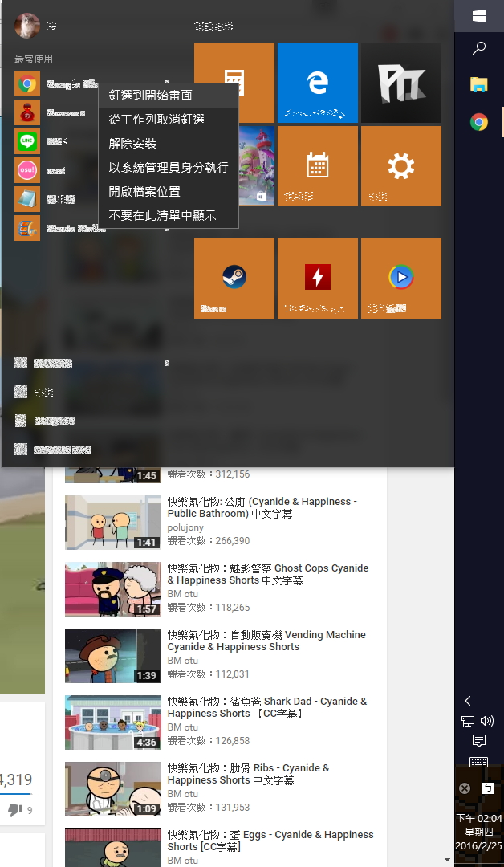Screen dimensions: 504x867
Task: Choose 開啟檔案位置 from the context menu
Action: pos(169,191)
